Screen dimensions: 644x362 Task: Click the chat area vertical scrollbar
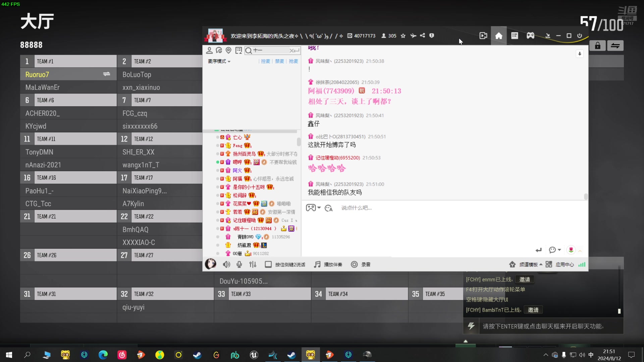[586, 196]
